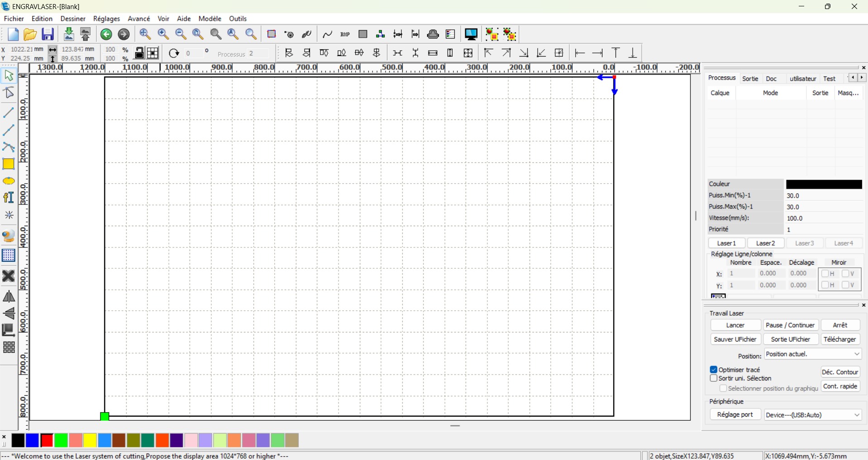Toggle Optimiser tracé checkbox
The width and height of the screenshot is (868, 460).
point(714,370)
